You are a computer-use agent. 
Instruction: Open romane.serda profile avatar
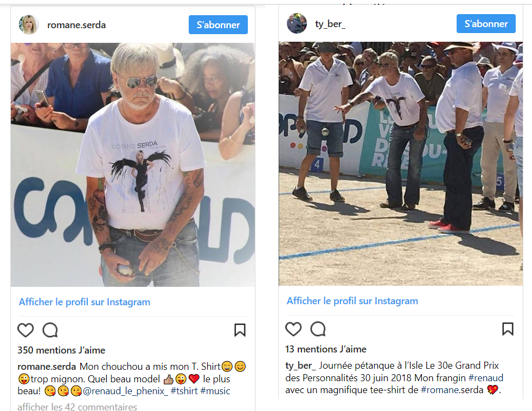point(29,25)
